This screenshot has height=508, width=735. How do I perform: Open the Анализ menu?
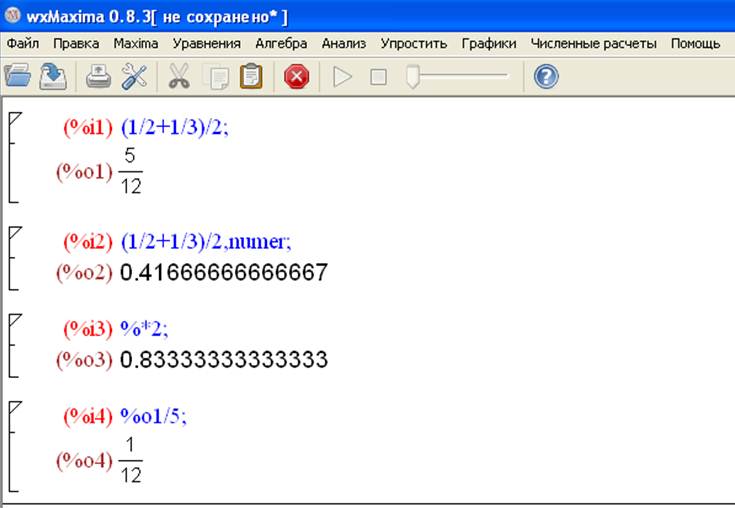[344, 44]
